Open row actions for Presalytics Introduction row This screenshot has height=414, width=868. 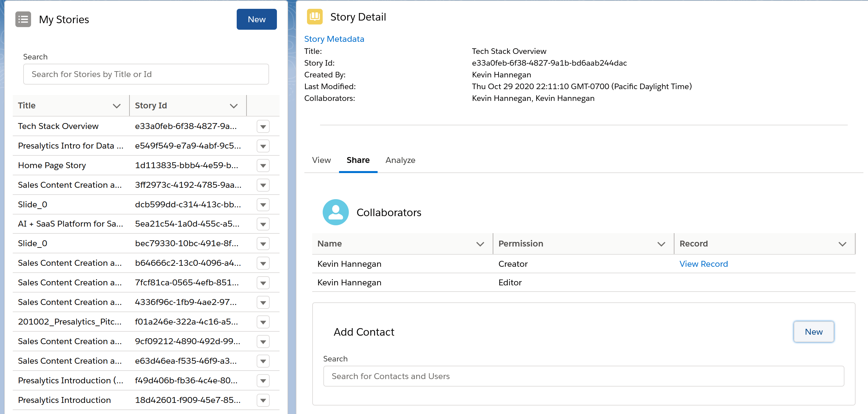tap(263, 400)
